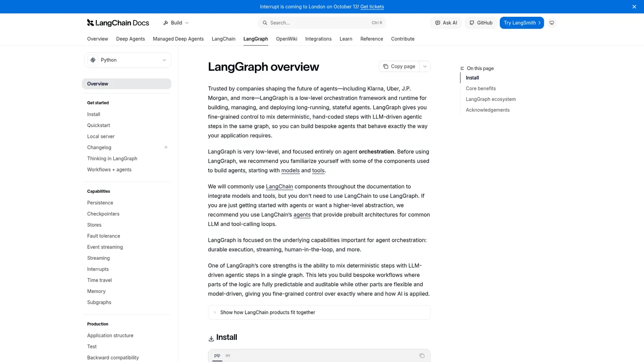
Task: Click the LangChain Docs logo
Action: coord(118,23)
